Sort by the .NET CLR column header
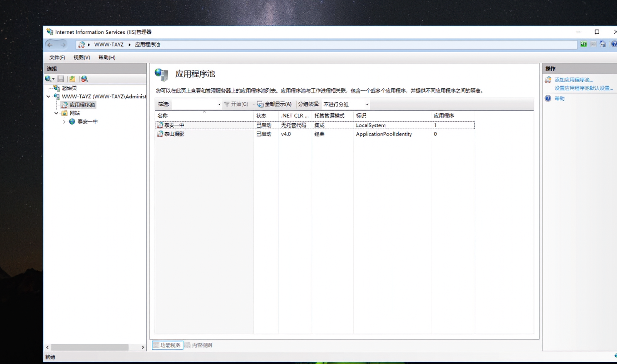This screenshot has width=617, height=364. (295, 115)
